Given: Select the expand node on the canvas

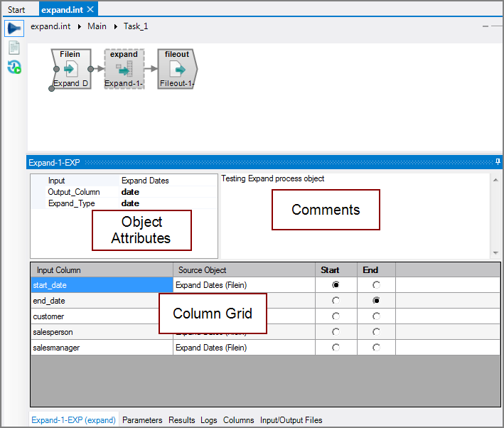Looking at the screenshot, I should tap(124, 69).
